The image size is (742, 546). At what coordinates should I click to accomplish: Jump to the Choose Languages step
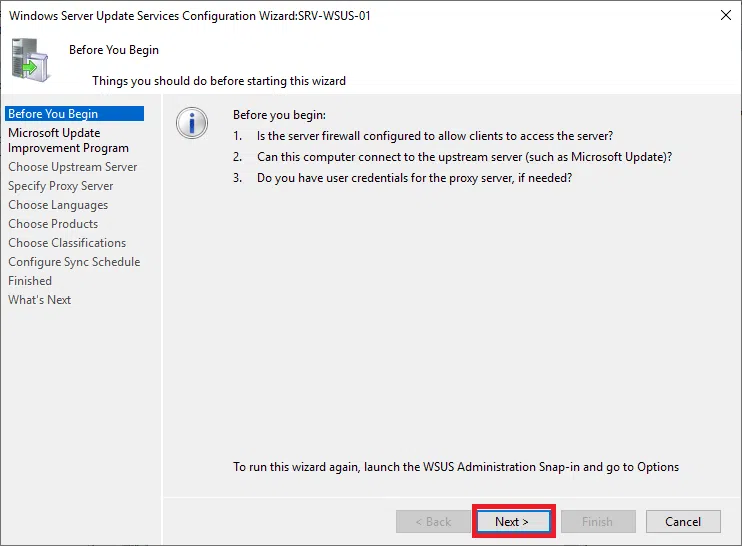pos(58,205)
